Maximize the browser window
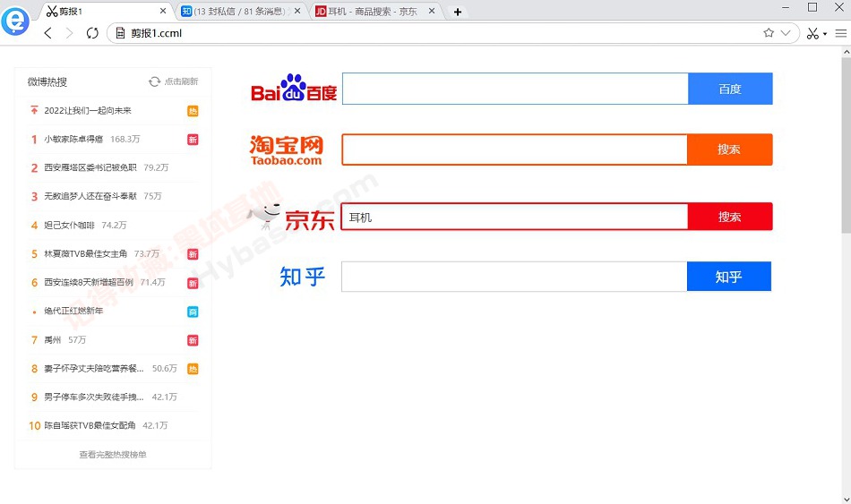This screenshot has width=851, height=504. tap(812, 7)
